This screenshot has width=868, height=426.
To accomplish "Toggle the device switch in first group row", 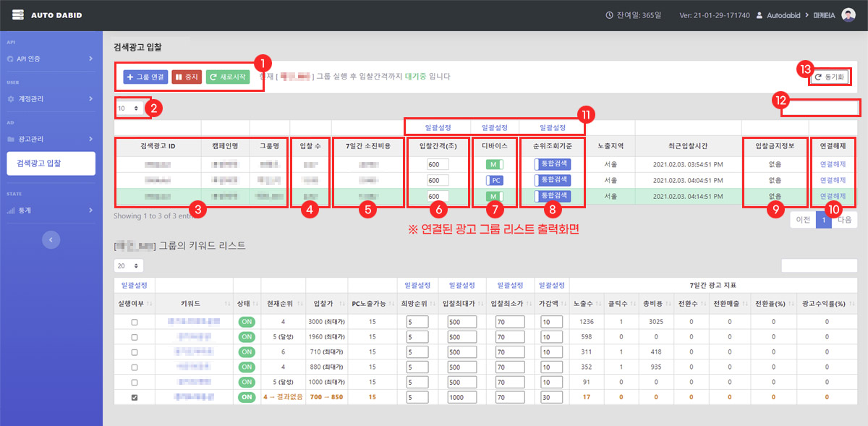I will click(494, 164).
